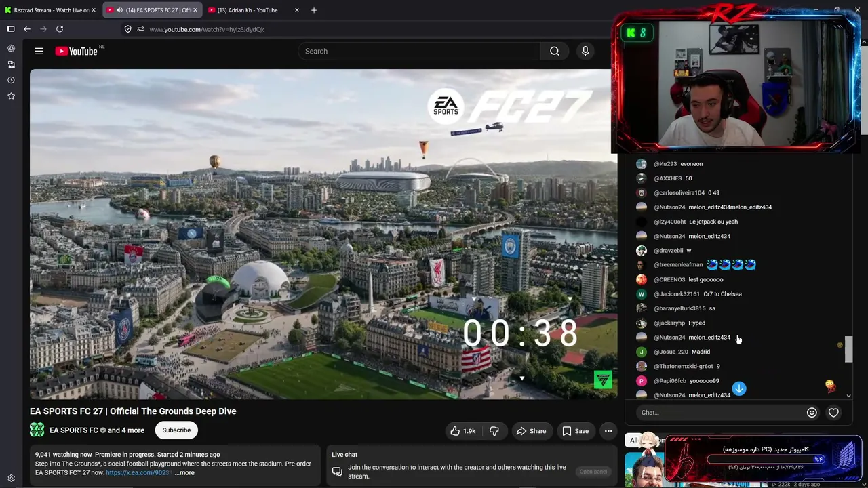Mute the EA SPORTS FC 27 tab audio

(119, 10)
